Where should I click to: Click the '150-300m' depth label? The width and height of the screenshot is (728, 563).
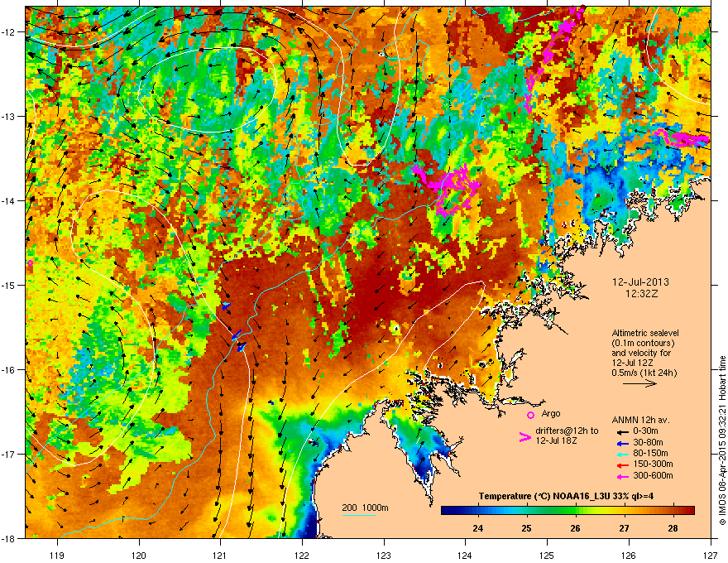coord(653,464)
